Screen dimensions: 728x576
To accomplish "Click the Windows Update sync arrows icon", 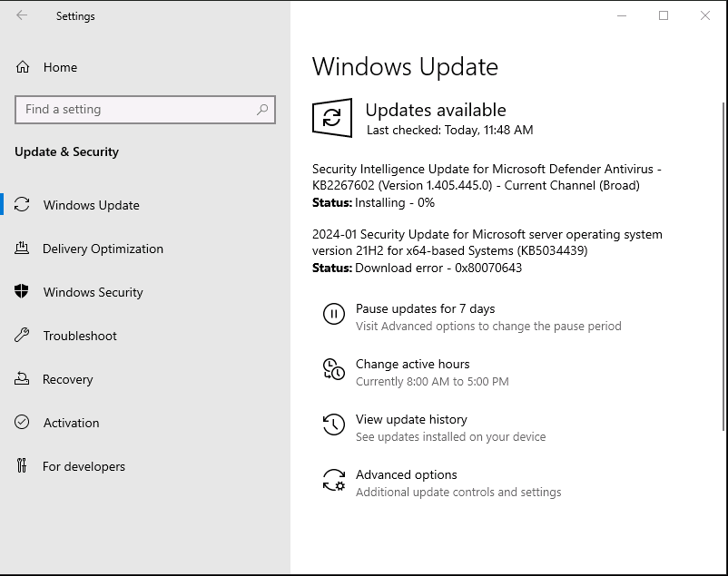I will pos(22,205).
